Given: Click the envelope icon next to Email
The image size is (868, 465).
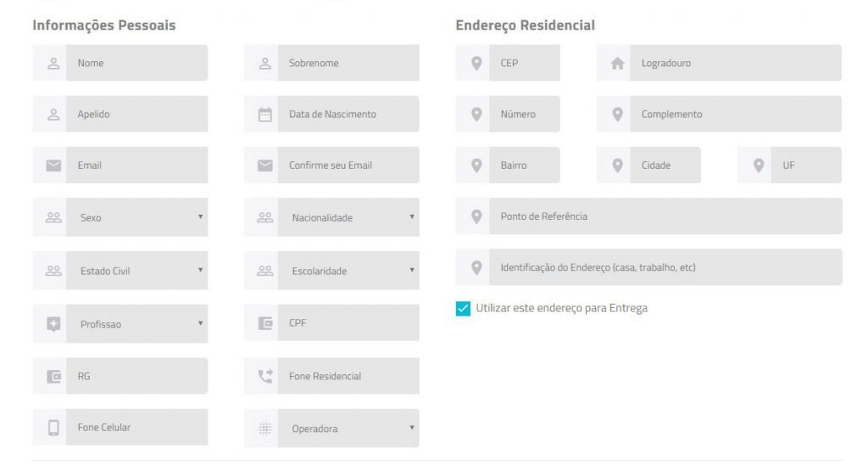Looking at the screenshot, I should (x=53, y=165).
